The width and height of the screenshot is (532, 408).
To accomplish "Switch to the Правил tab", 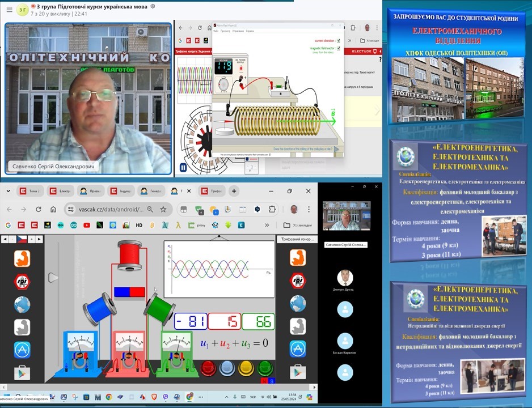I will click(90, 191).
